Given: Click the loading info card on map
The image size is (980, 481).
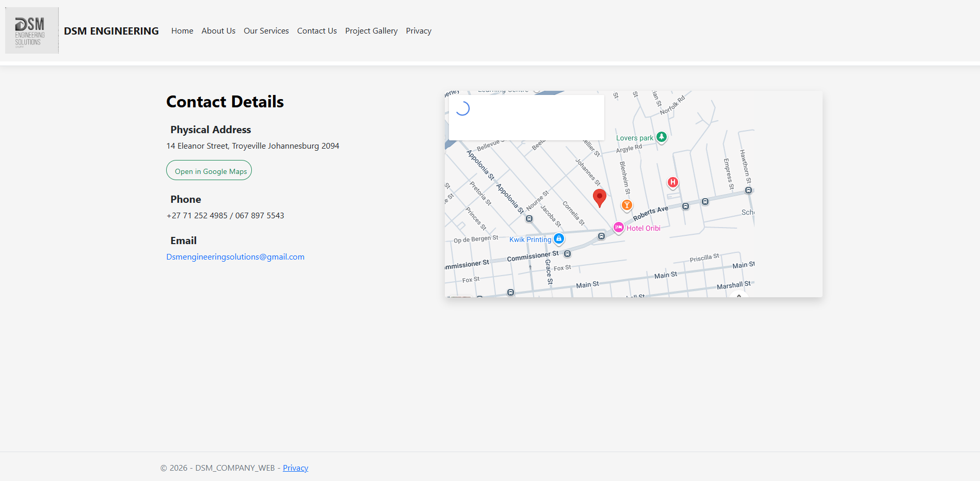Looking at the screenshot, I should click(526, 118).
